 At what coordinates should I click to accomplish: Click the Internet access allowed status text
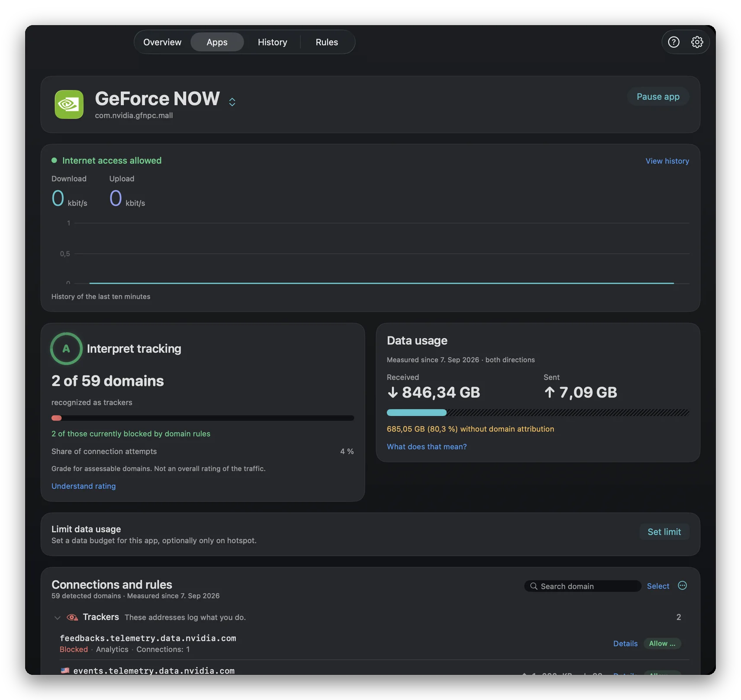pyautogui.click(x=112, y=161)
